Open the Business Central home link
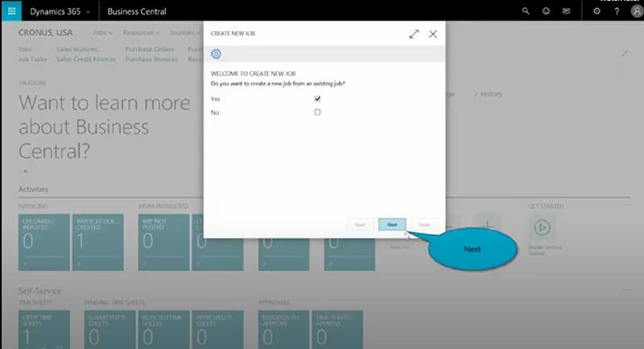This screenshot has width=644, height=349. (137, 11)
